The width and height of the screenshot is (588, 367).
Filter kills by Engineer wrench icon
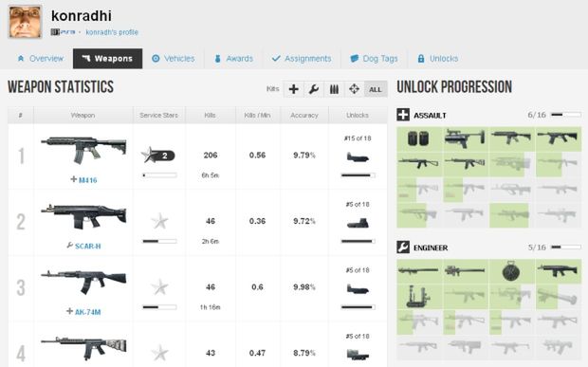[x=314, y=89]
